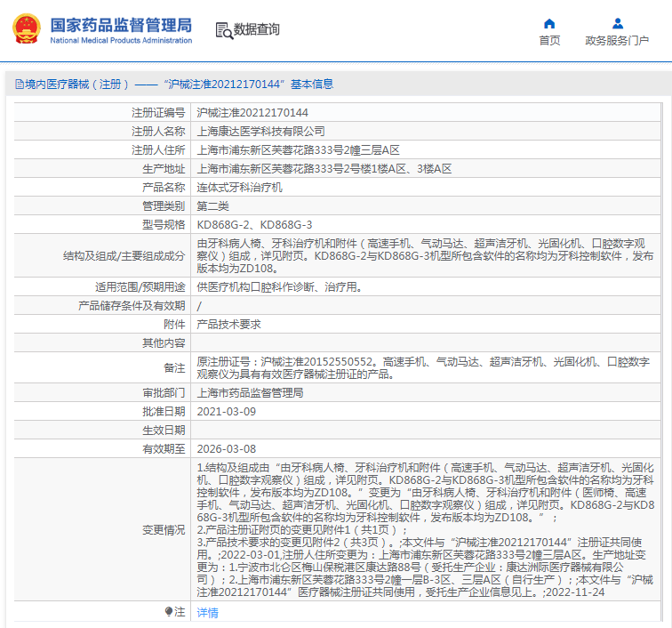Click the national emblem logo
Screen dimensions: 672x628
(x=27, y=28)
